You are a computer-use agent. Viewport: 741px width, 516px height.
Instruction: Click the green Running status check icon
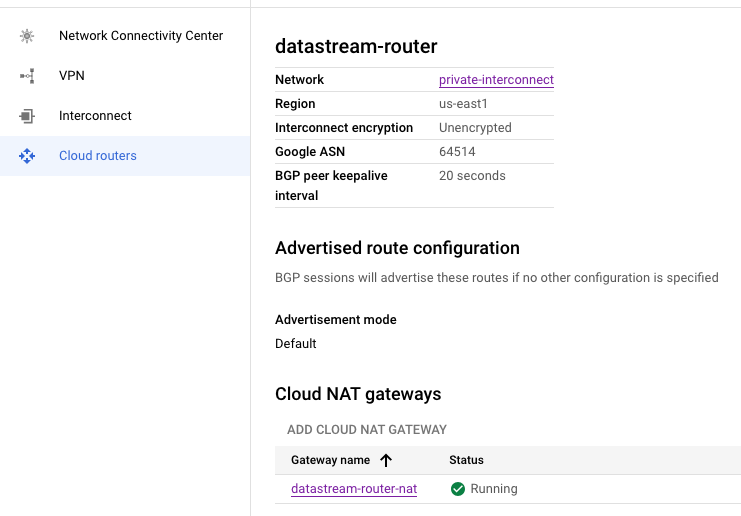[458, 489]
